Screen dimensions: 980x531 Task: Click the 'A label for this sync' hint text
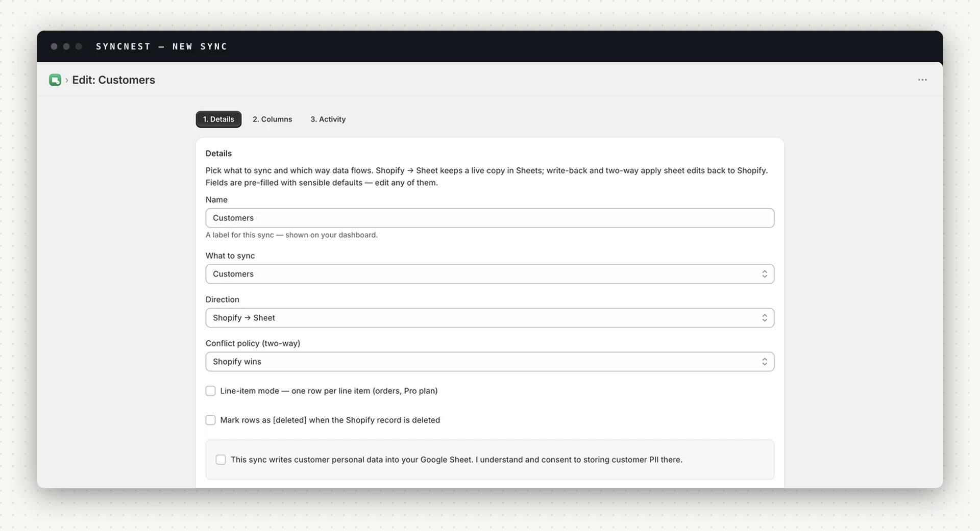coord(291,235)
